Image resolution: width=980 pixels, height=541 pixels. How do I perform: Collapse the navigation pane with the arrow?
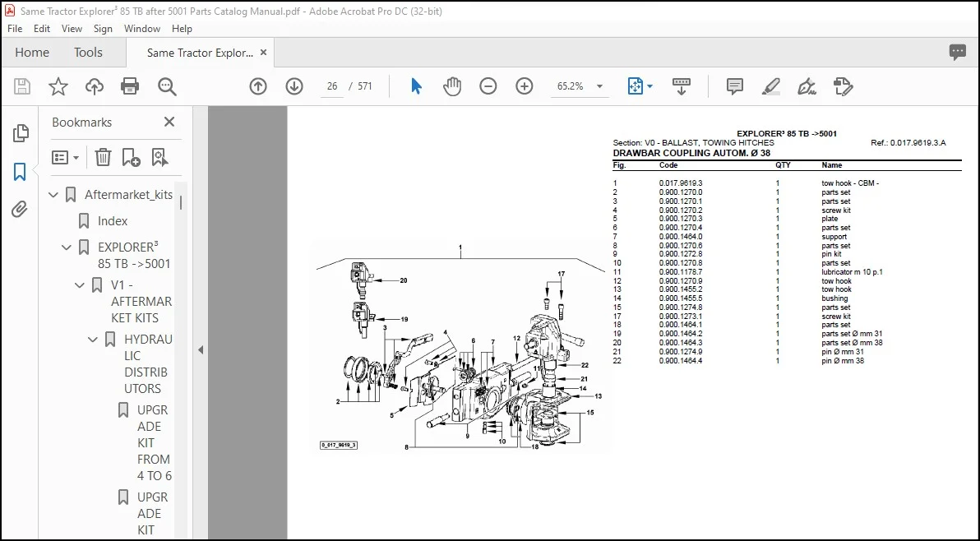pos(201,349)
